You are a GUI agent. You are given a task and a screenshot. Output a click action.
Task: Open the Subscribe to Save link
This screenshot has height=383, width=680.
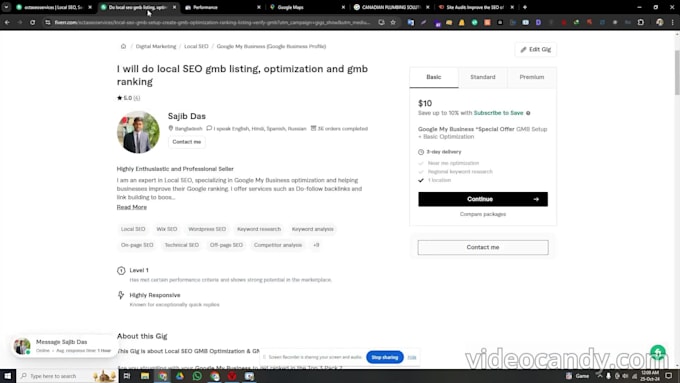tap(498, 113)
